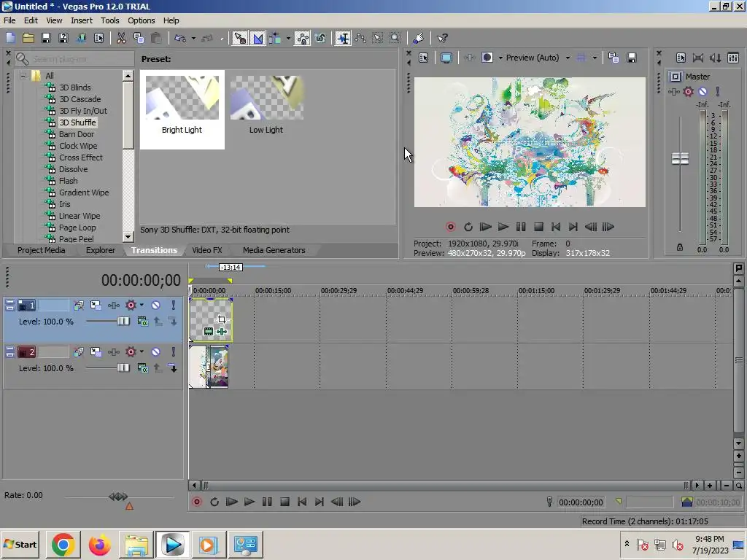Mute the Master bus output
Image resolution: width=747 pixels, height=560 pixels.
(703, 91)
